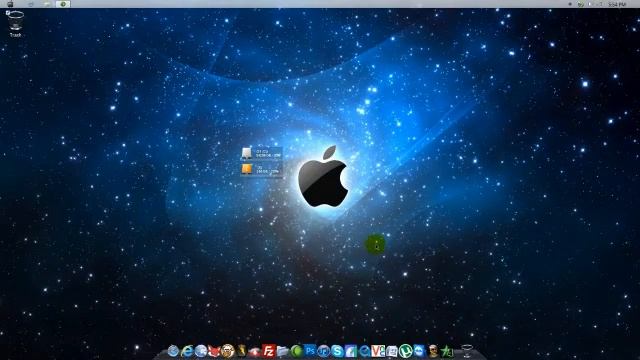Viewport: 640px width, 360px height.
Task: Open the C: drive gadget on the desktop
Action: [x=261, y=153]
